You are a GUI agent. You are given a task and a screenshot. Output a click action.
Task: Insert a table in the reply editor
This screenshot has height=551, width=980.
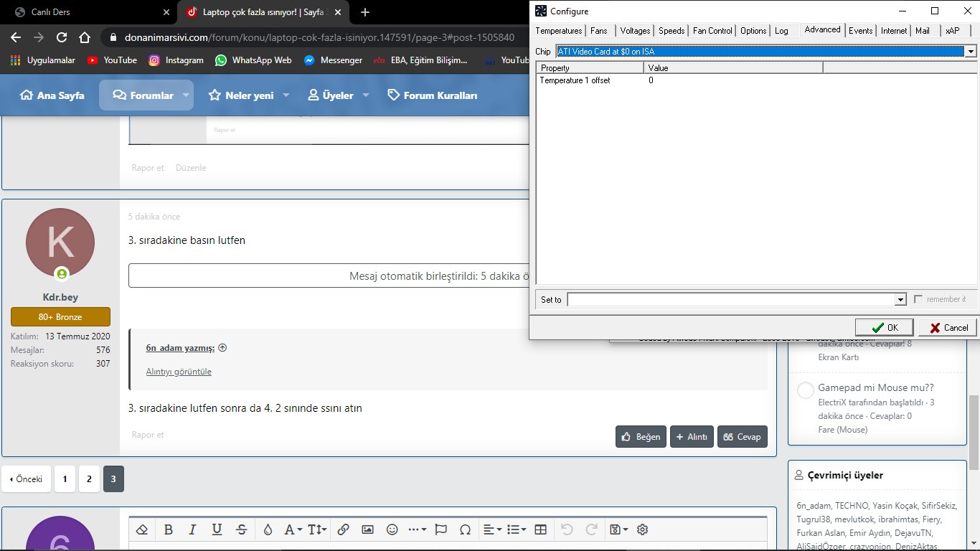coord(541,529)
